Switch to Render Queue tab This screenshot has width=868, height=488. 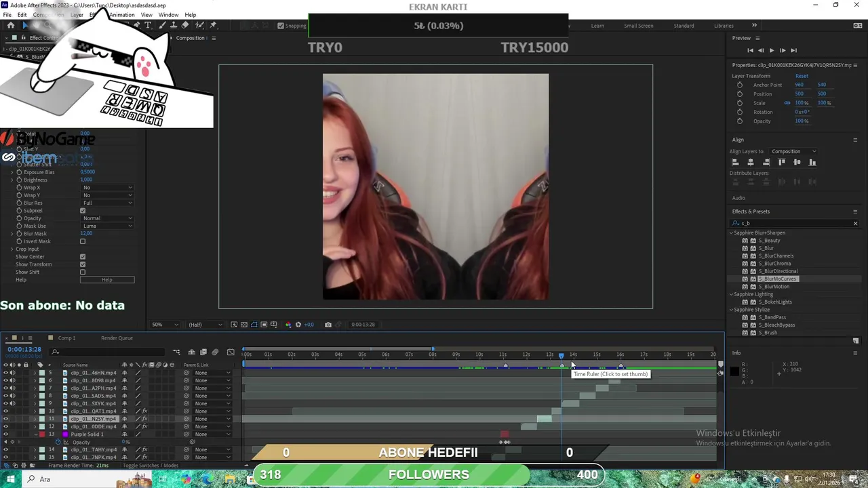[117, 338]
